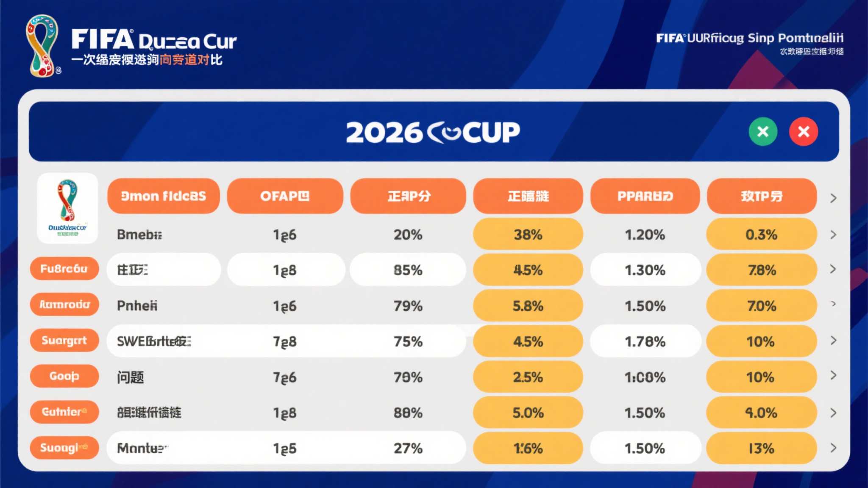Select the Suargrrt row label
Viewport: 868px width, 488px height.
(64, 340)
